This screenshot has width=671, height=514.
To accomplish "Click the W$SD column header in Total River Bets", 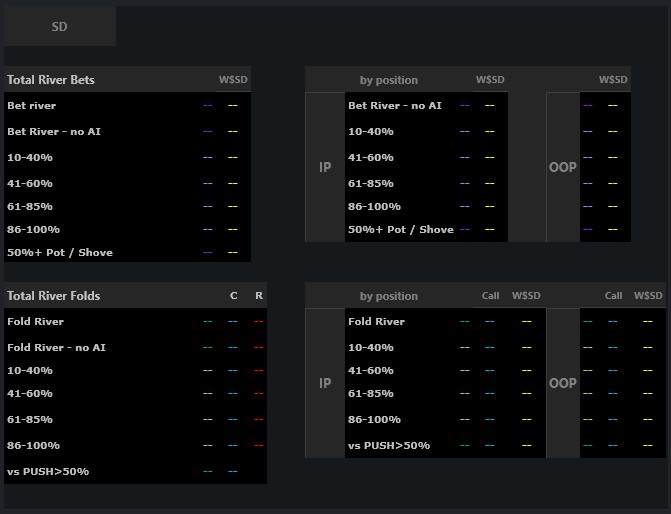I will pos(233,80).
